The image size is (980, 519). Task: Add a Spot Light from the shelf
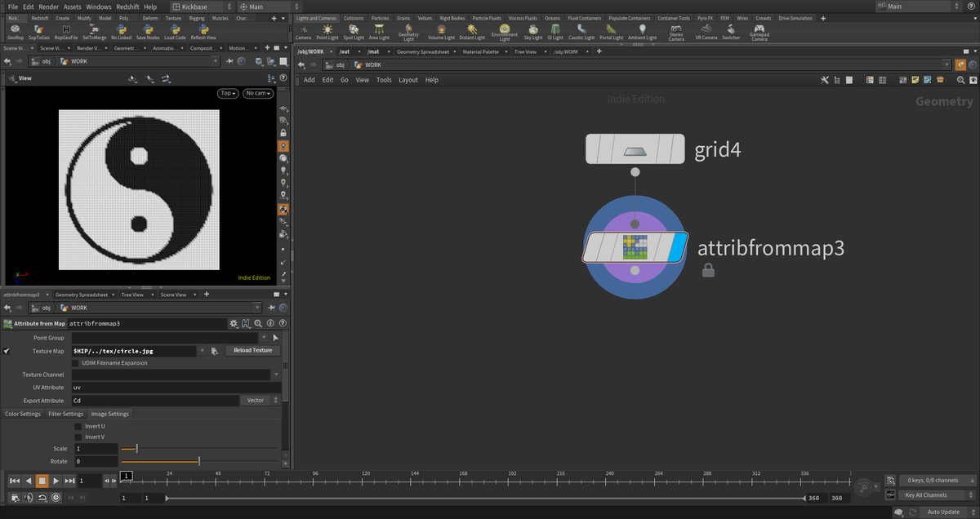tap(354, 32)
